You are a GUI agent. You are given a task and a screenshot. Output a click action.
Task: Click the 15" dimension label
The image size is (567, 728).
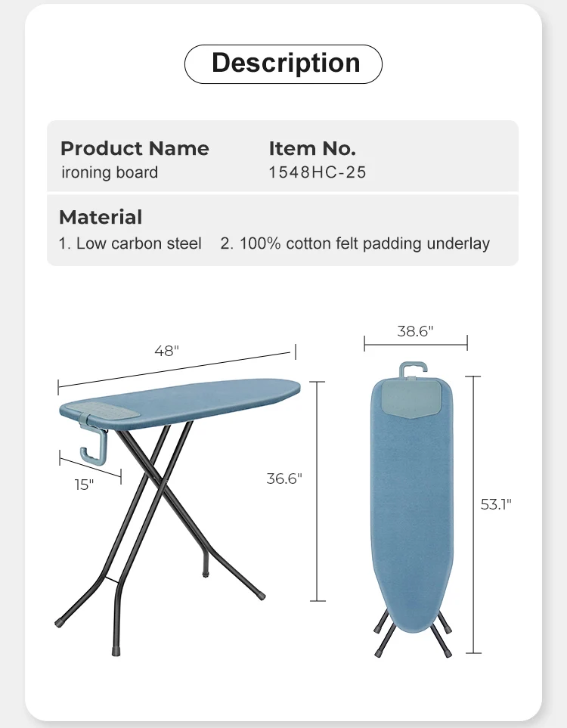(84, 485)
